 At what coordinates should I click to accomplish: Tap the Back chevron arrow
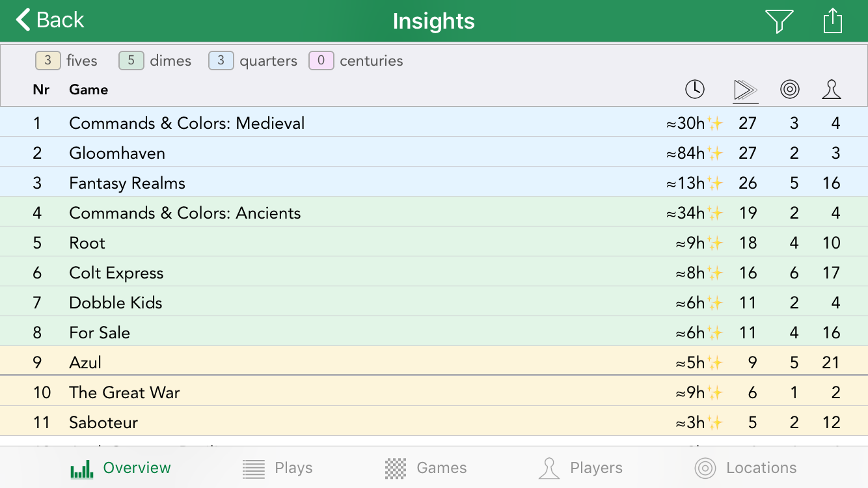pos(24,20)
